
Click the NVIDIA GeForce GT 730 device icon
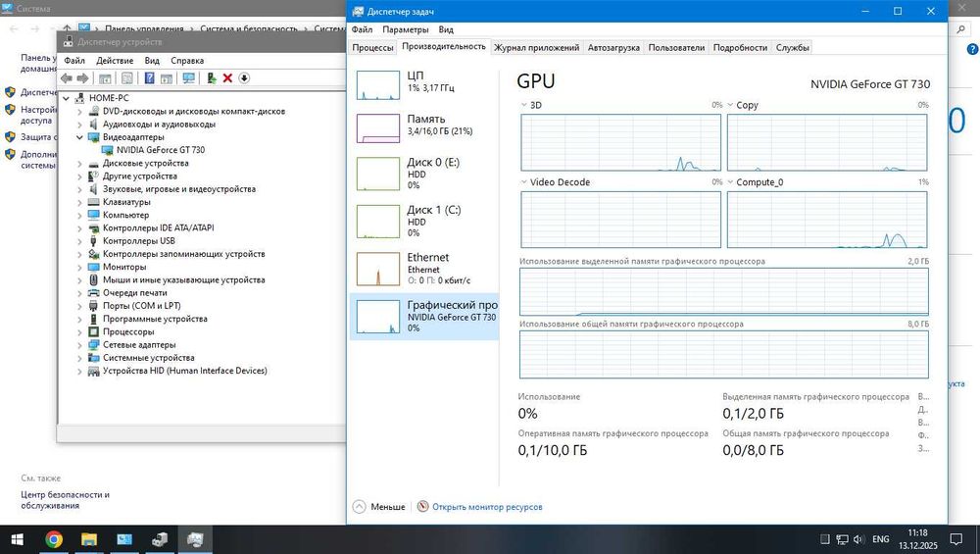pos(107,150)
